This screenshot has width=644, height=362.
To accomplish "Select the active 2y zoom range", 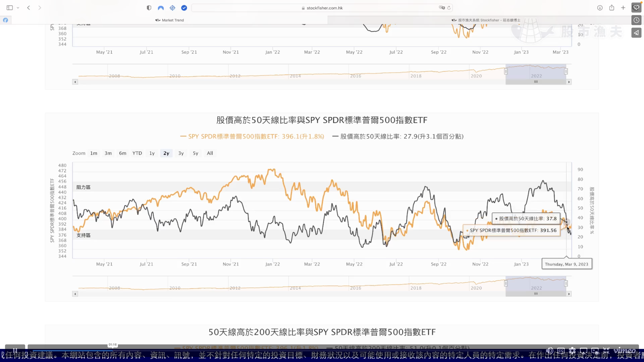I will 166,153.
